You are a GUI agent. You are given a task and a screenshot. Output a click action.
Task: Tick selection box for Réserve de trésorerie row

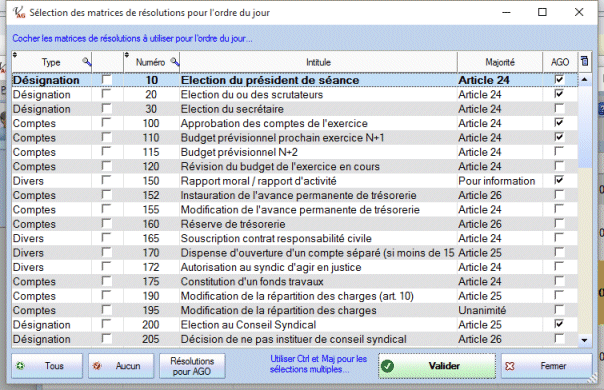coord(106,223)
